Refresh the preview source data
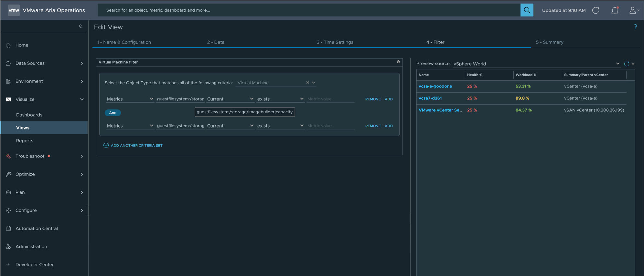Image resolution: width=644 pixels, height=276 pixels. pos(626,64)
